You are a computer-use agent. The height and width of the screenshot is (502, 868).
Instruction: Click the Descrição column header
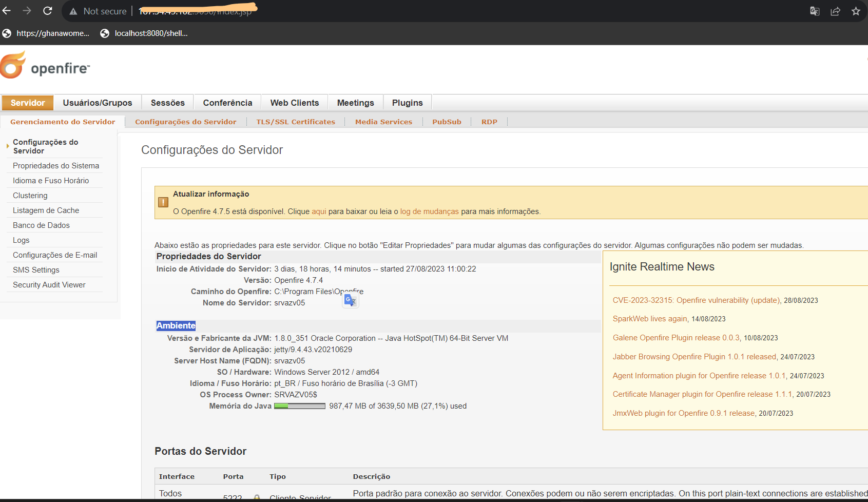[x=372, y=476]
